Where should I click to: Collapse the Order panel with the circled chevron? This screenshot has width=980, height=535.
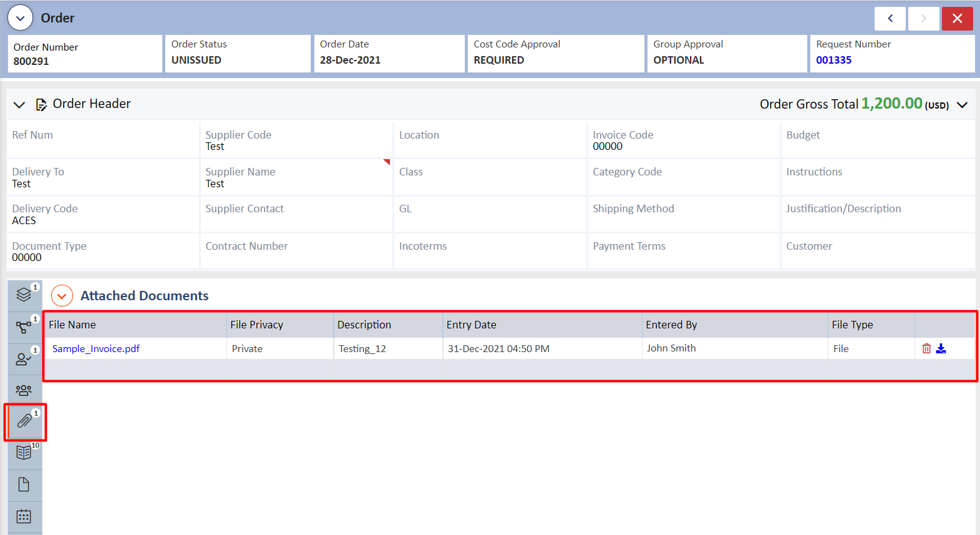[20, 18]
